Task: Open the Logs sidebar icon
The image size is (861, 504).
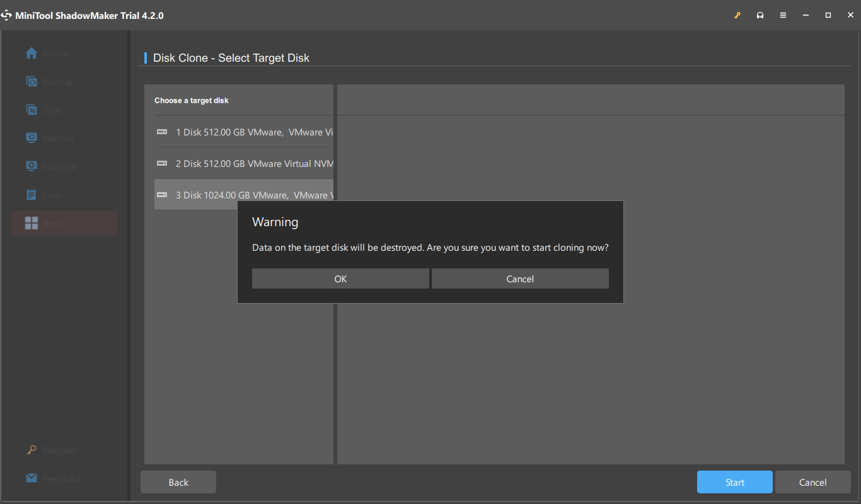Action: [x=32, y=195]
